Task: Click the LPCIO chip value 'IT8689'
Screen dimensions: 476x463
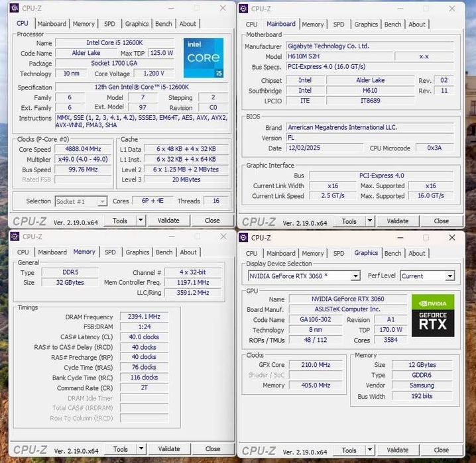Action: point(371,101)
